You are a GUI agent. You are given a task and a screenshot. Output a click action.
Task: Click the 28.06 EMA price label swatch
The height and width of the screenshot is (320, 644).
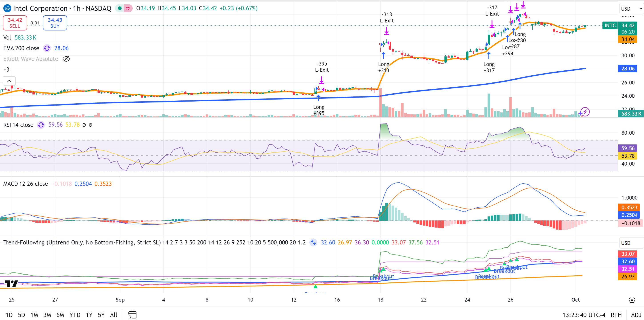click(x=628, y=68)
